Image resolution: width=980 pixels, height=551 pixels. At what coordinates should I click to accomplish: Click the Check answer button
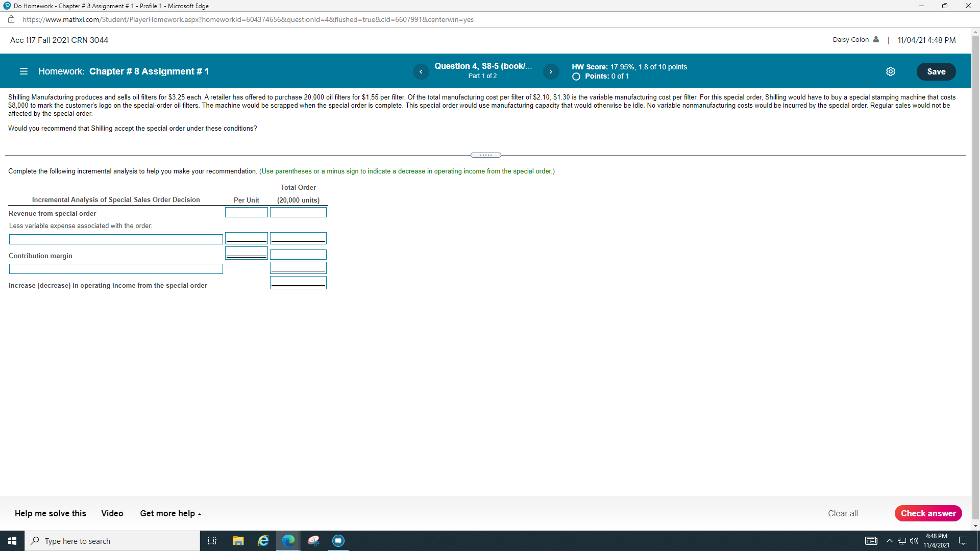[x=927, y=513]
